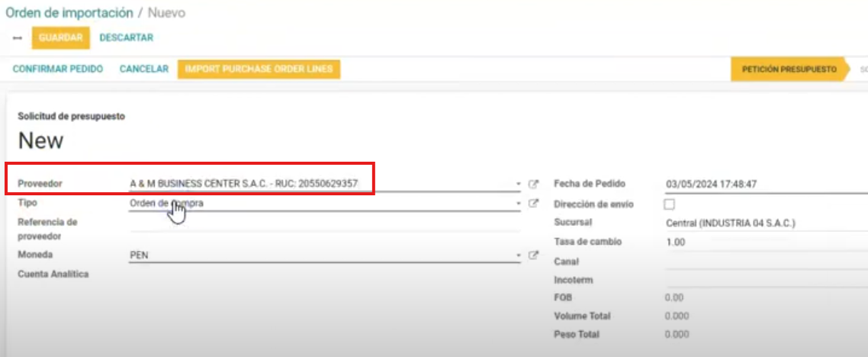Screen dimensions: 868x357
Task: Go back via Orden de importación breadcrumb
Action: click(x=69, y=13)
